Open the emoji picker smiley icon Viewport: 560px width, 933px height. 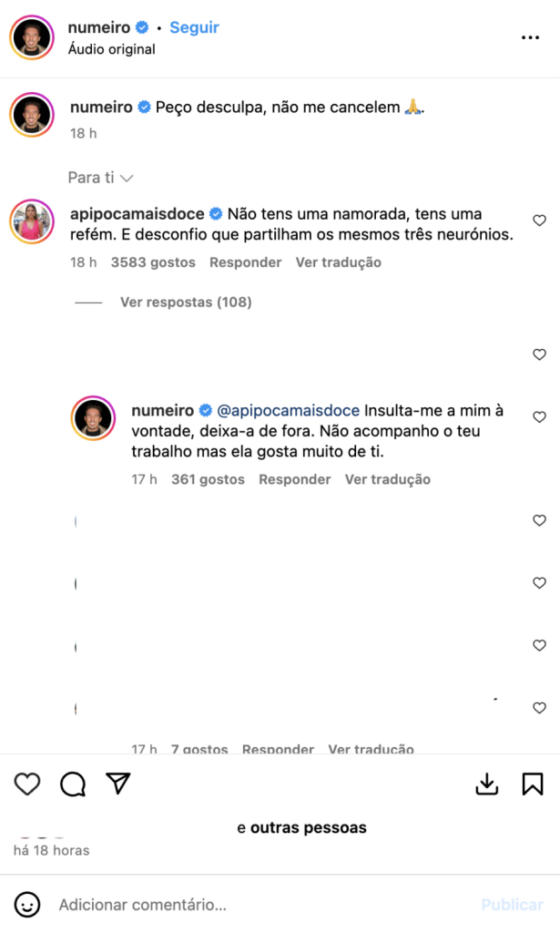pos(26,905)
